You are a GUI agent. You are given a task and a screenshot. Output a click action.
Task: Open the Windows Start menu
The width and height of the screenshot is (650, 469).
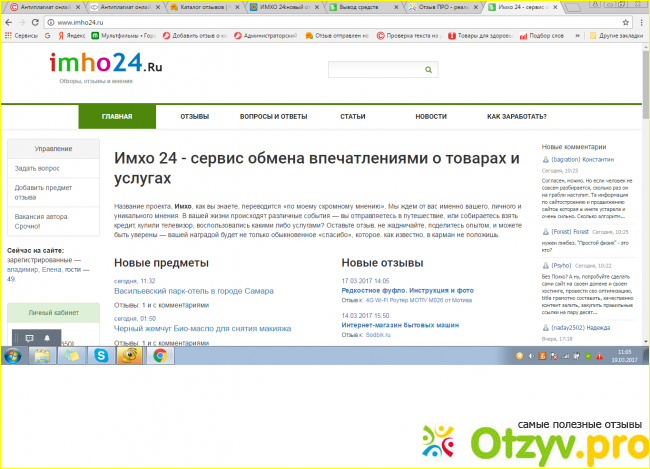[14, 355]
